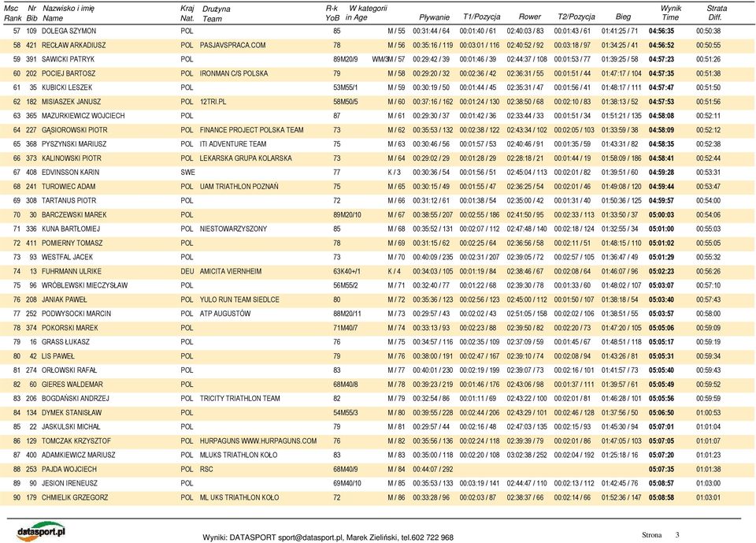The height and width of the screenshot is (543, 756).
Task: Click name TARTANUS PIOTR
Action: (x=69, y=200)
